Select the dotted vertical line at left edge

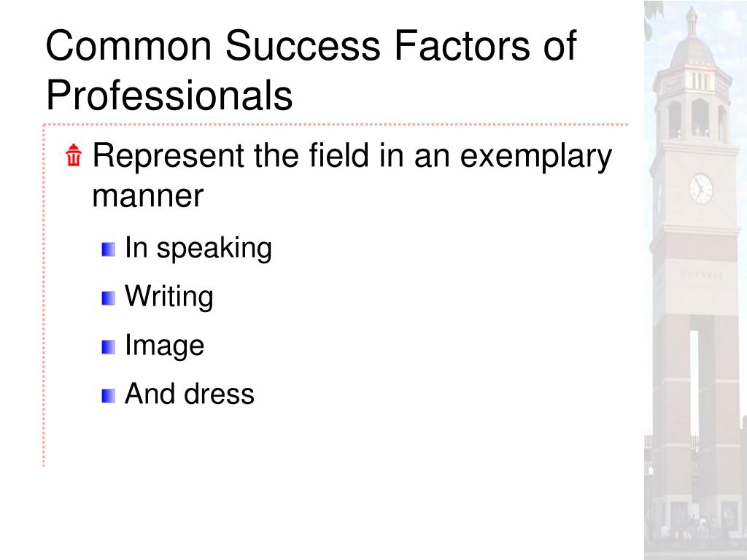click(44, 295)
